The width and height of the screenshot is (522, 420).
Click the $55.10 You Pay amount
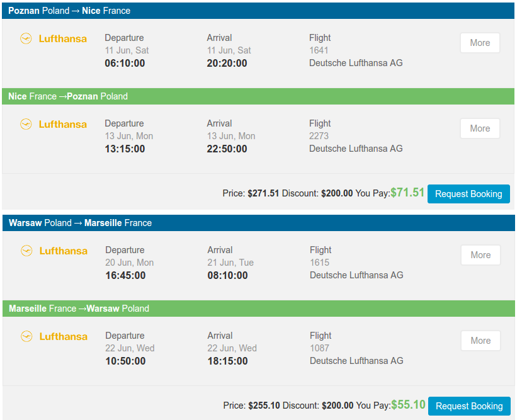(x=408, y=405)
